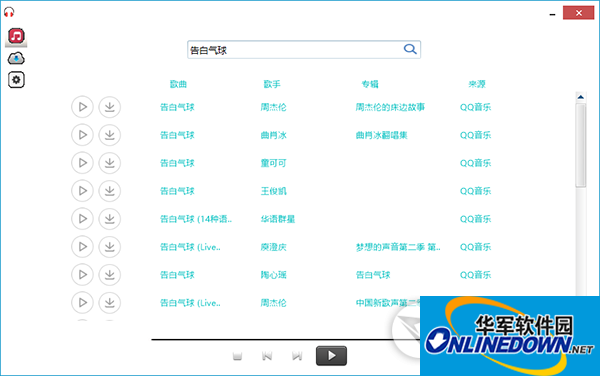This screenshot has width=600, height=376.
Task: Download 告白气球 (Live.. from 中国新歌声
Action: pyautogui.click(x=110, y=302)
